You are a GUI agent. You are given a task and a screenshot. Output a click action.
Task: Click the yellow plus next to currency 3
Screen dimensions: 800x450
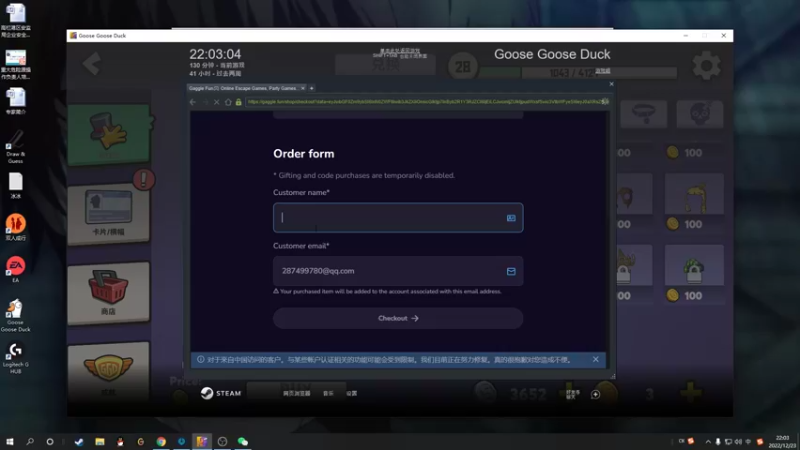pos(691,393)
